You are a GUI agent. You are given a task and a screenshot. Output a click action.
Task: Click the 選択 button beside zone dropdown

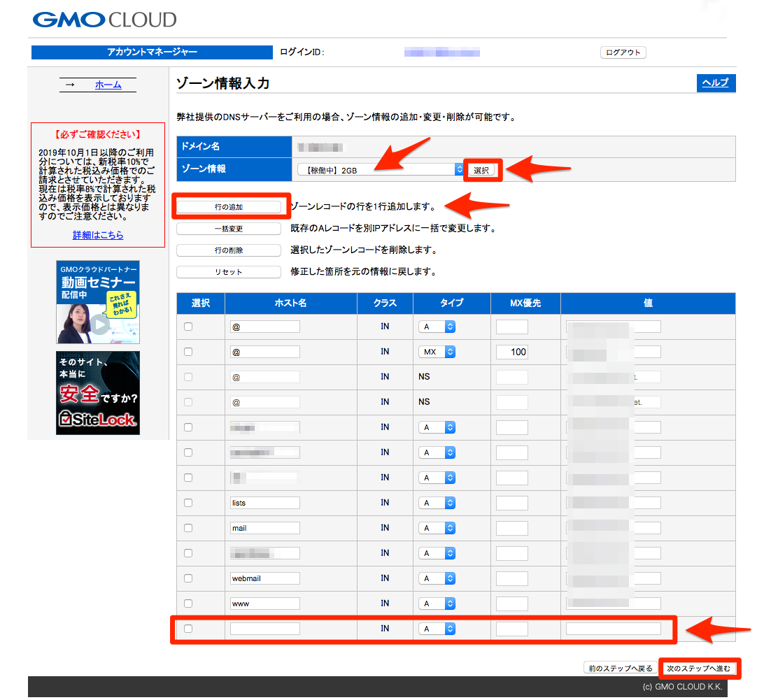click(482, 170)
